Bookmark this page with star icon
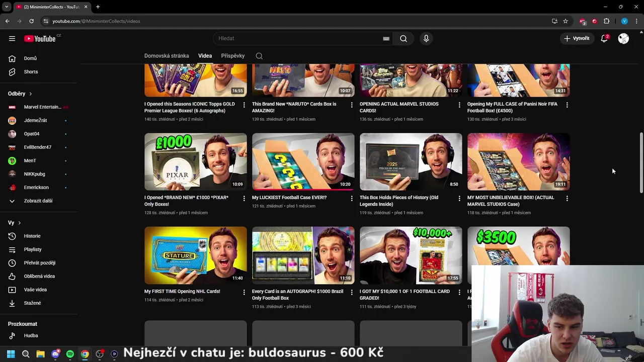 pyautogui.click(x=566, y=21)
